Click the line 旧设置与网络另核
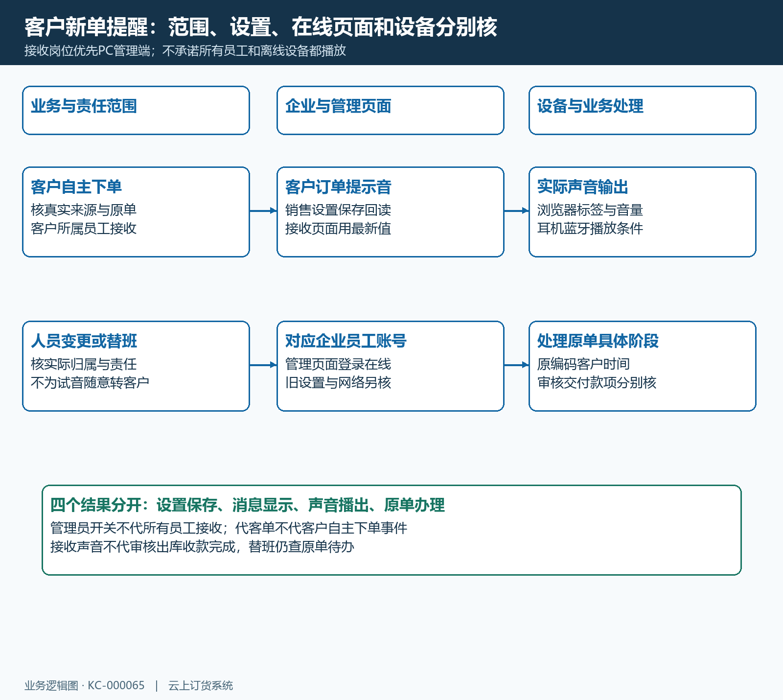 (338, 382)
